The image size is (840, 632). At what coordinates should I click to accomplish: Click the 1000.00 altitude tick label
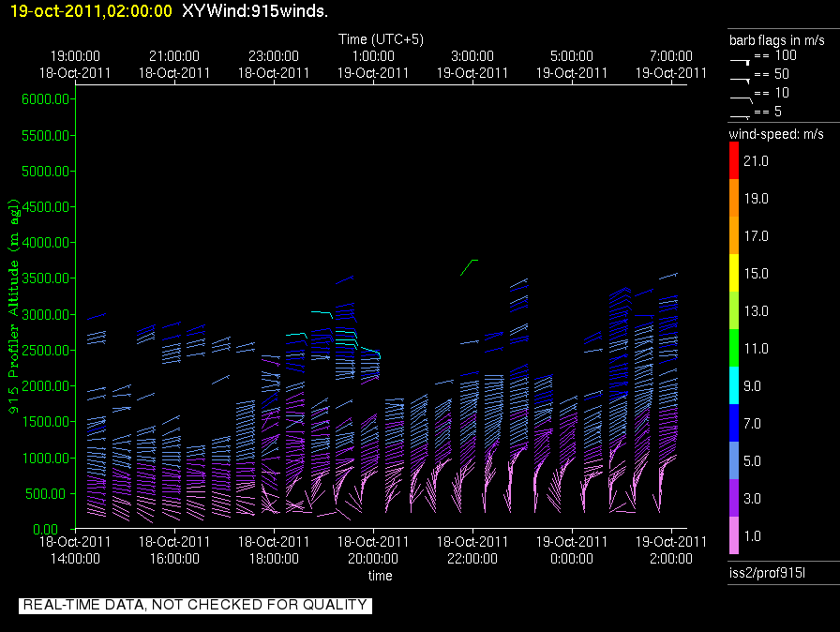click(x=46, y=458)
